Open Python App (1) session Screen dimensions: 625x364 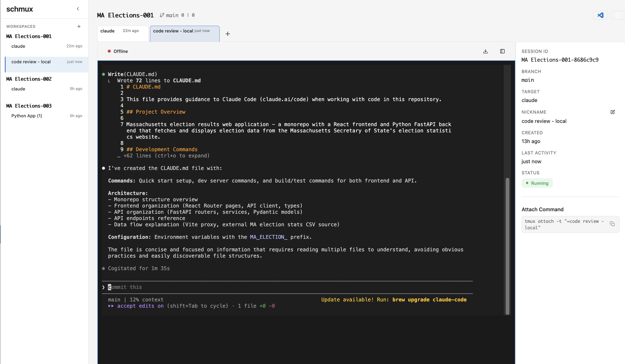click(x=27, y=116)
